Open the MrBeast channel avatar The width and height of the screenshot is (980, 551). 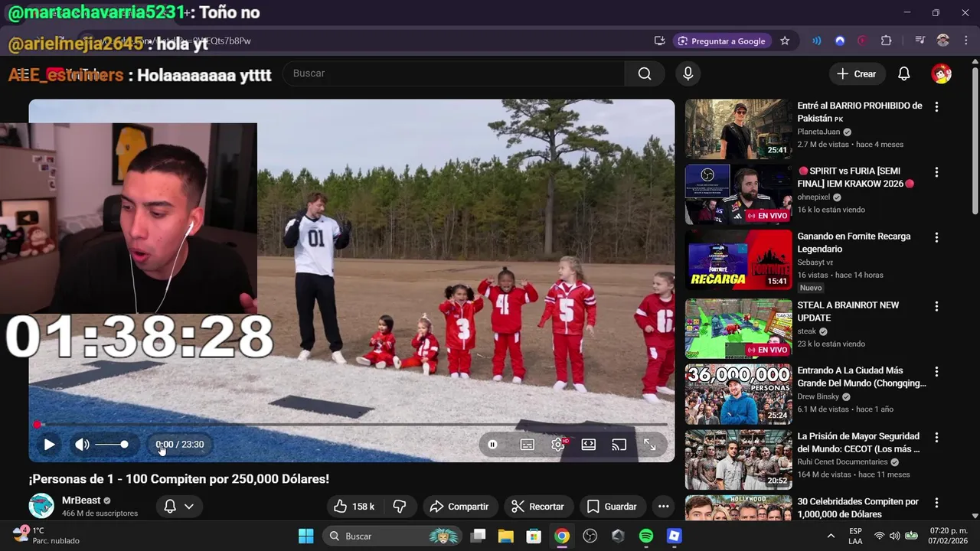(41, 506)
